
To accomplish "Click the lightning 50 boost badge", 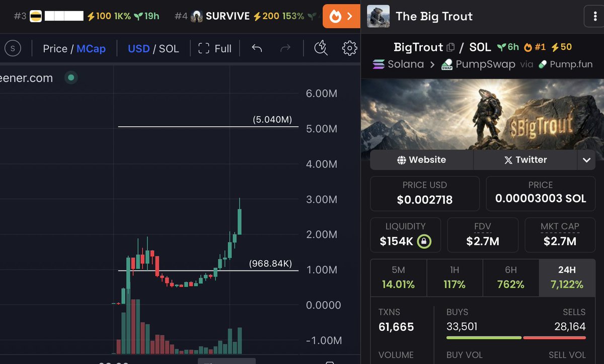I will (561, 47).
